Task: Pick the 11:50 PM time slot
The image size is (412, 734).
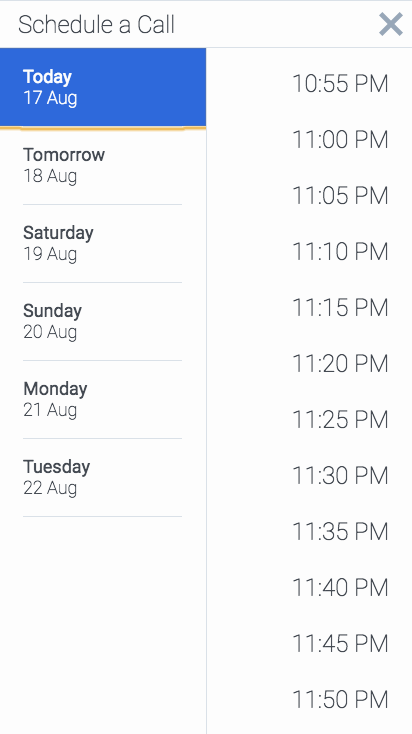Action: click(340, 699)
